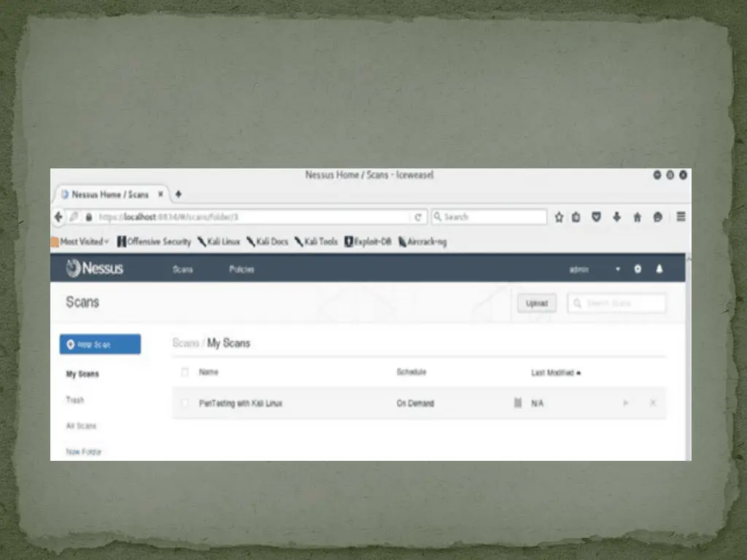
Task: Click the On Demand schedule cell
Action: pyautogui.click(x=415, y=403)
